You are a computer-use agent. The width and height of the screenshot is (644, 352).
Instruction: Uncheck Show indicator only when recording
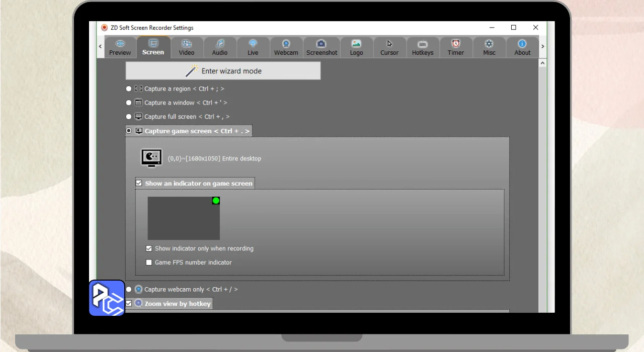(x=149, y=248)
